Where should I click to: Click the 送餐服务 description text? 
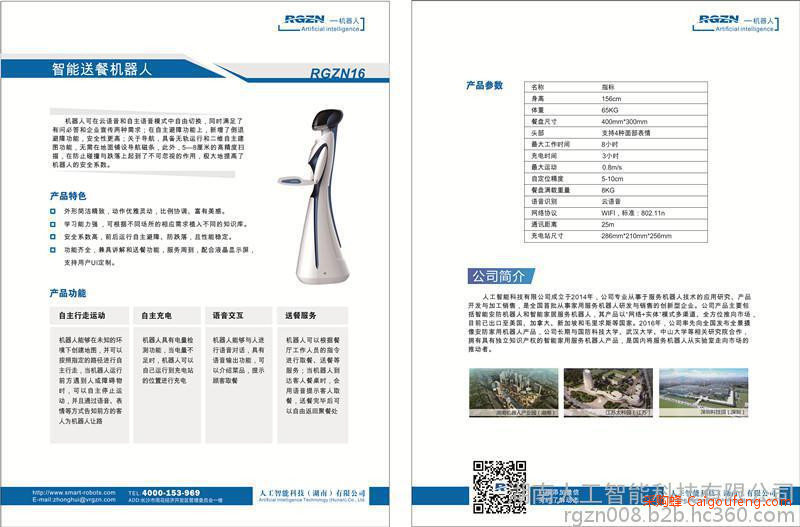point(313,375)
